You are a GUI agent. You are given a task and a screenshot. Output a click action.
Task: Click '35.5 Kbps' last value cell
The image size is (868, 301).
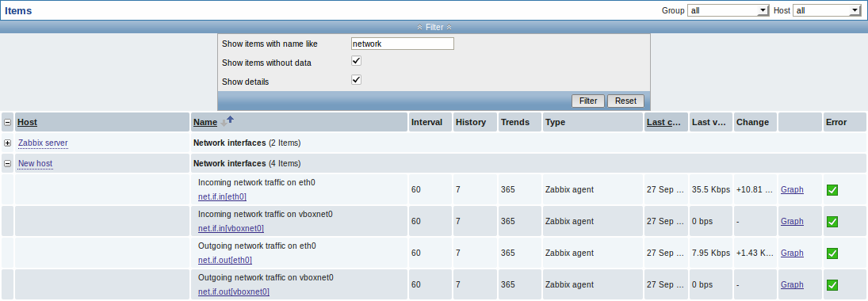tap(711, 189)
